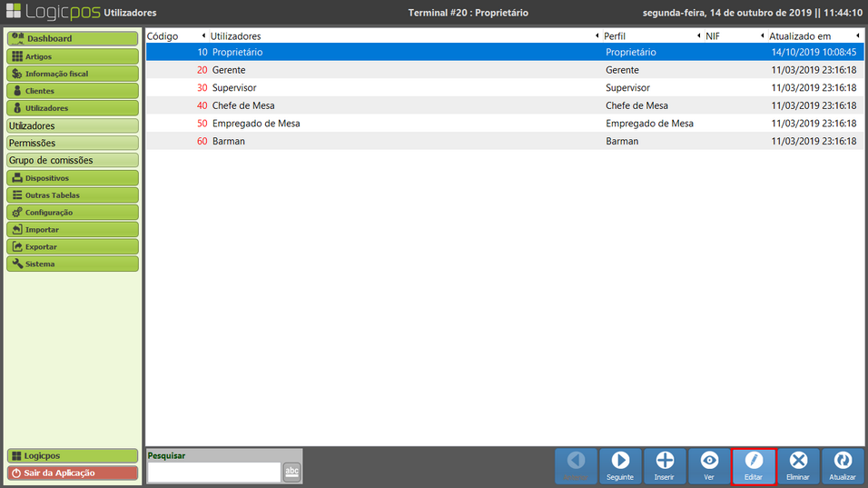Open the Dashboard section
The width and height of the screenshot is (868, 488).
pos(73,39)
